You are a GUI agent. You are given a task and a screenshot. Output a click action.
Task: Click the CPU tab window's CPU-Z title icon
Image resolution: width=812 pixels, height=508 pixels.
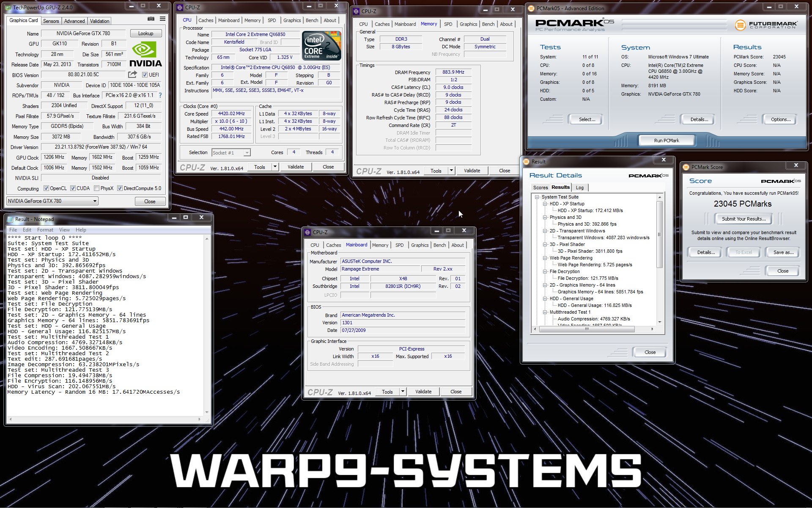click(180, 7)
